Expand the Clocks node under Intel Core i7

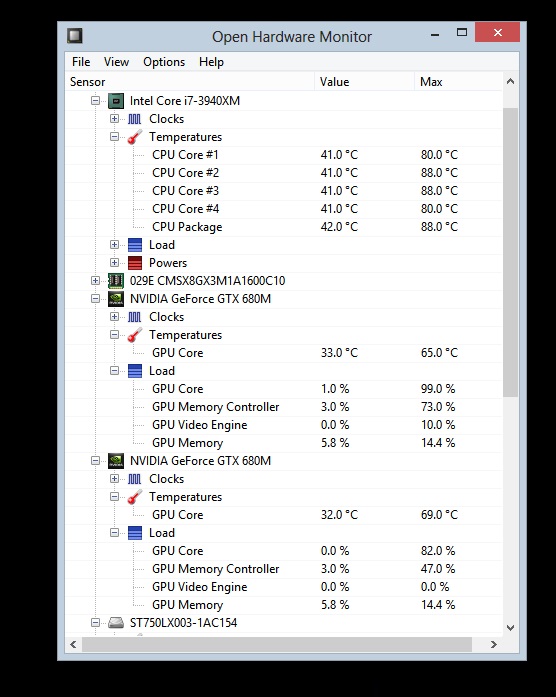point(114,119)
